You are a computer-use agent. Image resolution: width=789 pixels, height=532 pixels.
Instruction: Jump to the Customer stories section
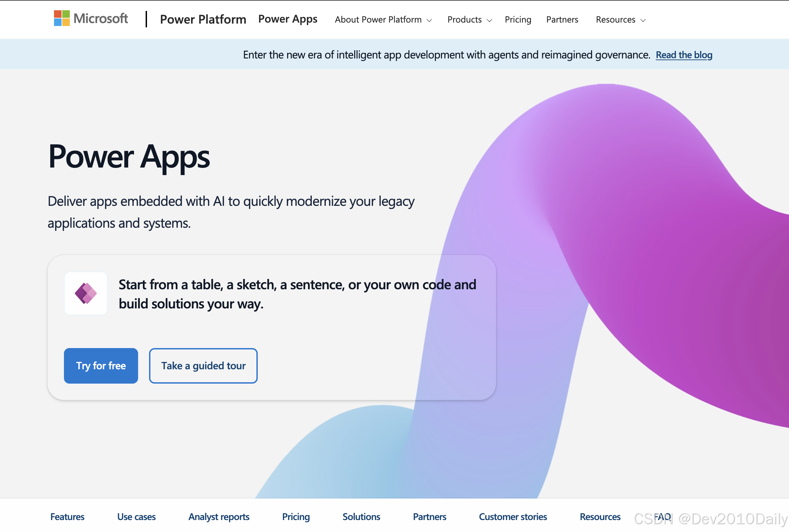click(513, 517)
